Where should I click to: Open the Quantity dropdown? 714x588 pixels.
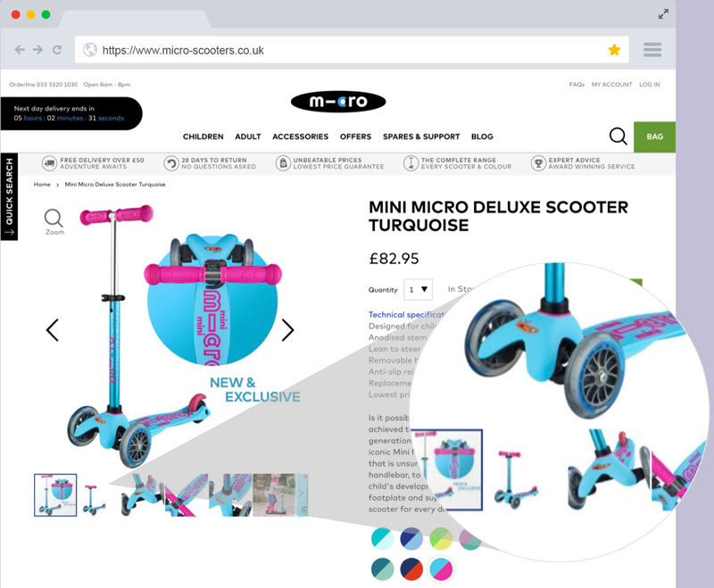pyautogui.click(x=418, y=289)
